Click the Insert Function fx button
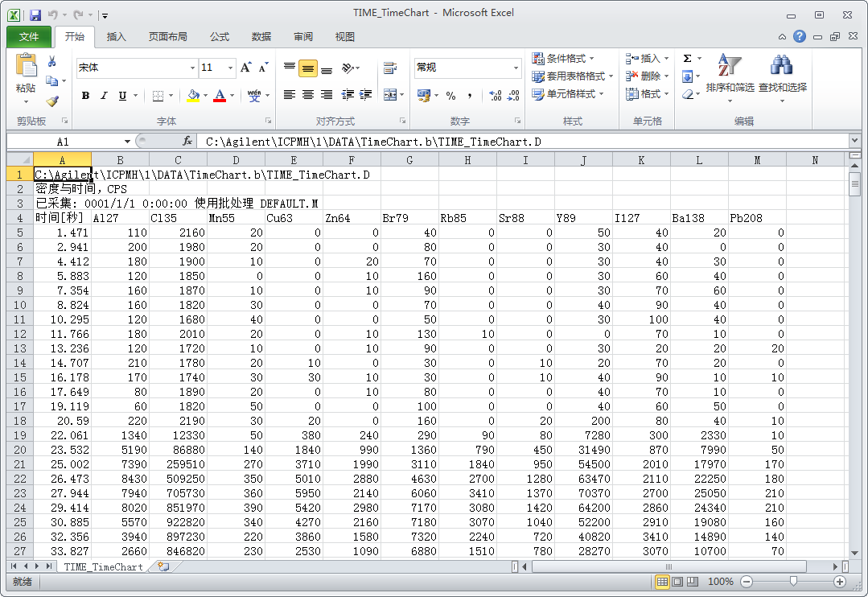 187,142
